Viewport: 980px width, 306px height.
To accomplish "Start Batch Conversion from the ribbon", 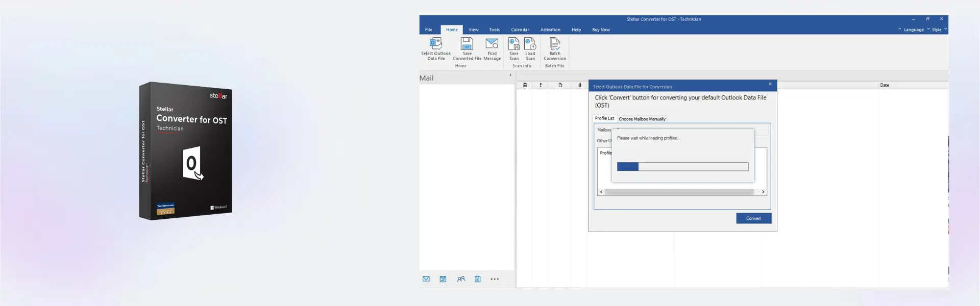I will coord(555,48).
